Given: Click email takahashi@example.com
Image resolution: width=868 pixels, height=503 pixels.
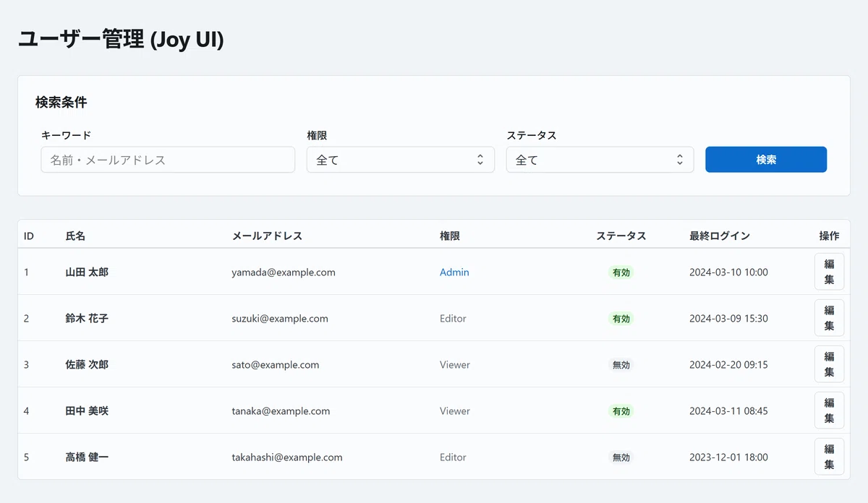Looking at the screenshot, I should (x=287, y=457).
